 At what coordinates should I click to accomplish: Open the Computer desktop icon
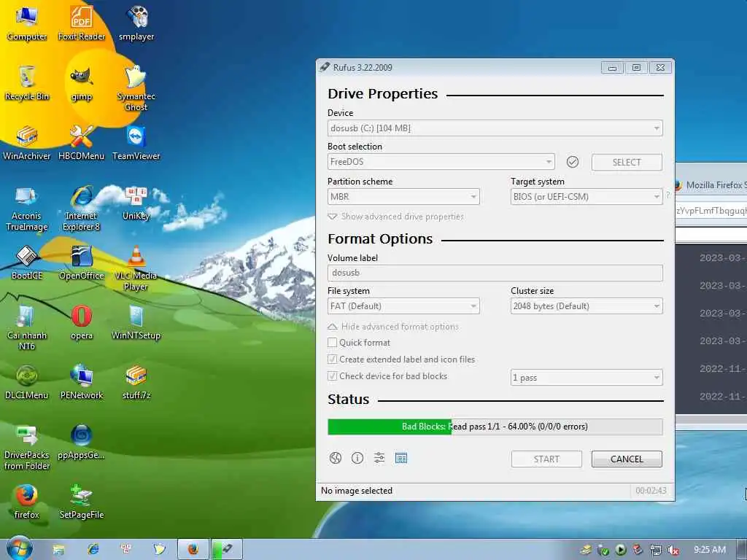(x=27, y=23)
